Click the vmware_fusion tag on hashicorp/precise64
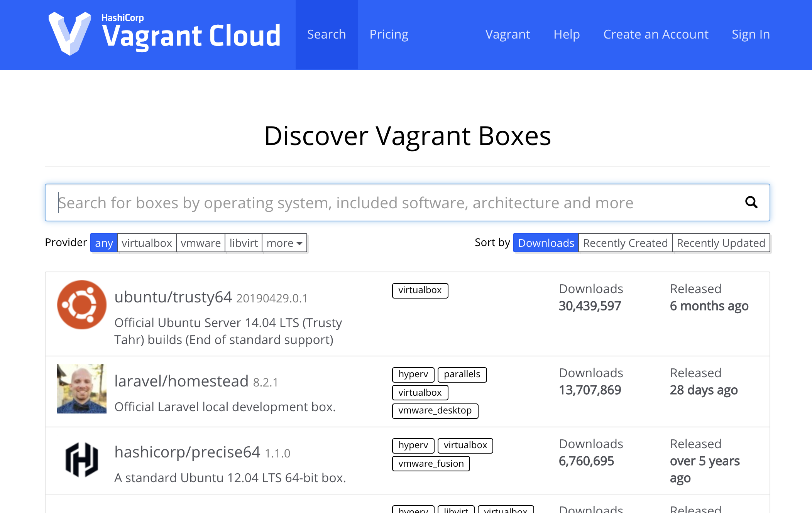 pyautogui.click(x=431, y=464)
